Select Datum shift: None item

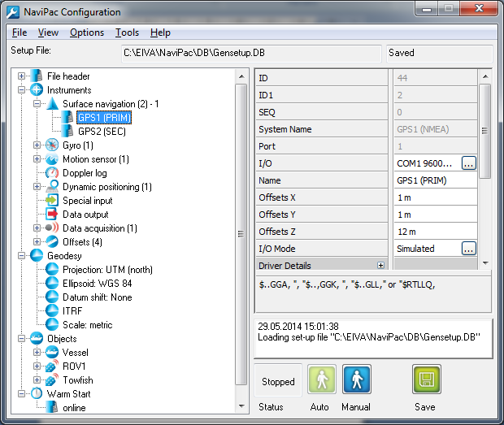(97, 297)
